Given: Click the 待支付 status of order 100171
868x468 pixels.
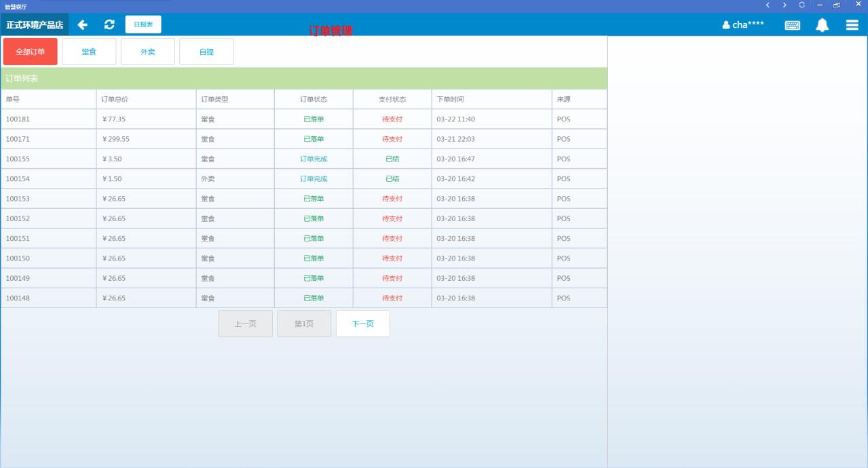Looking at the screenshot, I should [392, 139].
